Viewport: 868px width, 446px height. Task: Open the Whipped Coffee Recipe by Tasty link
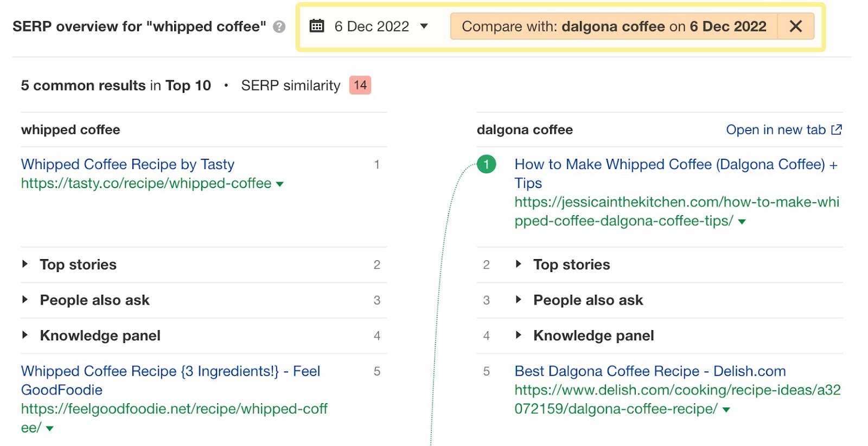(127, 164)
